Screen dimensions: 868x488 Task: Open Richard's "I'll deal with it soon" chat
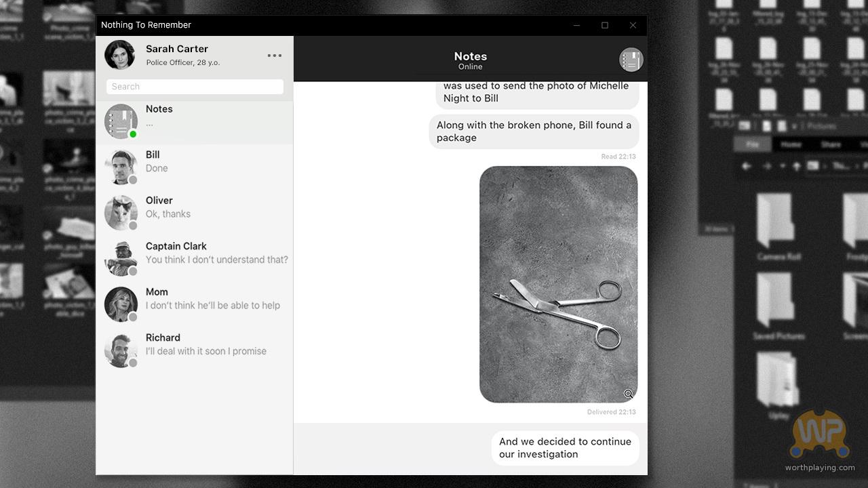tap(205, 351)
